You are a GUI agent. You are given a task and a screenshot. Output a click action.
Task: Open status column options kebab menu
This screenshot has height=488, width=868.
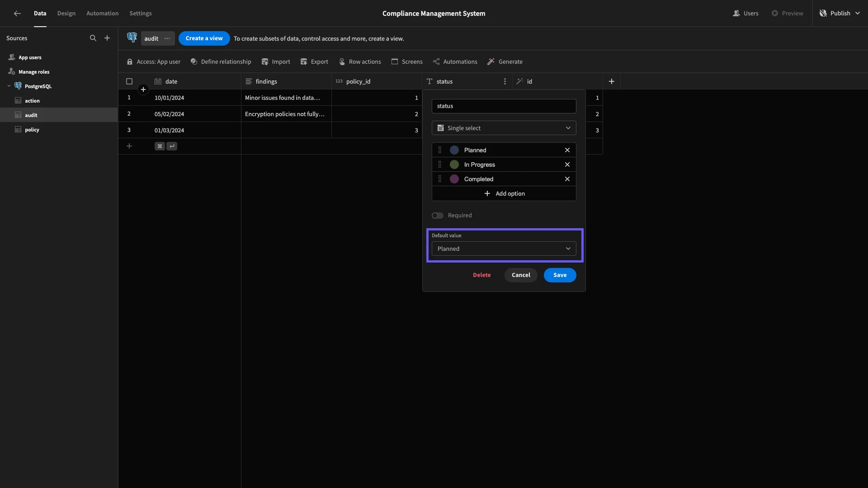pyautogui.click(x=505, y=82)
